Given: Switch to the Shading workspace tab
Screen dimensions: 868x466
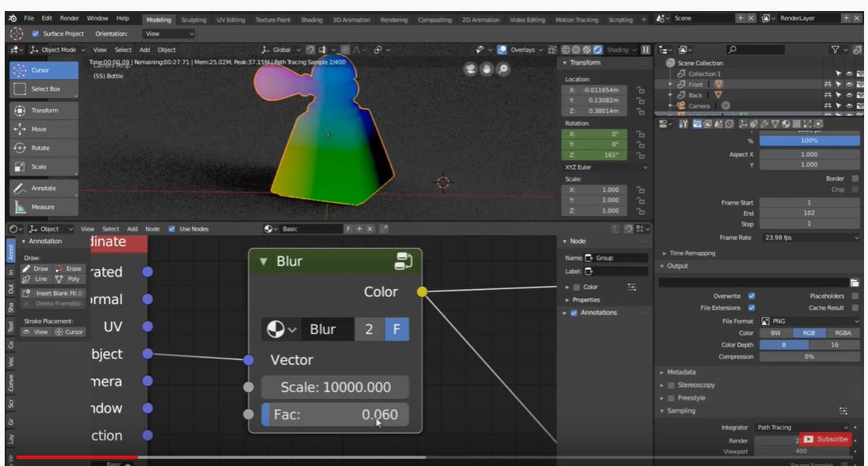Looking at the screenshot, I should (311, 20).
